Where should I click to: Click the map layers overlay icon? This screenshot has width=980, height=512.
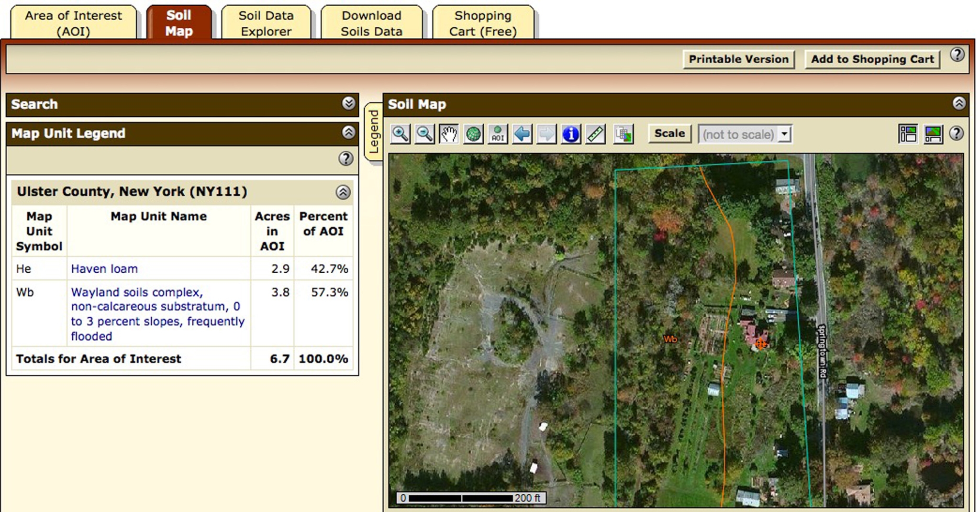click(x=624, y=134)
